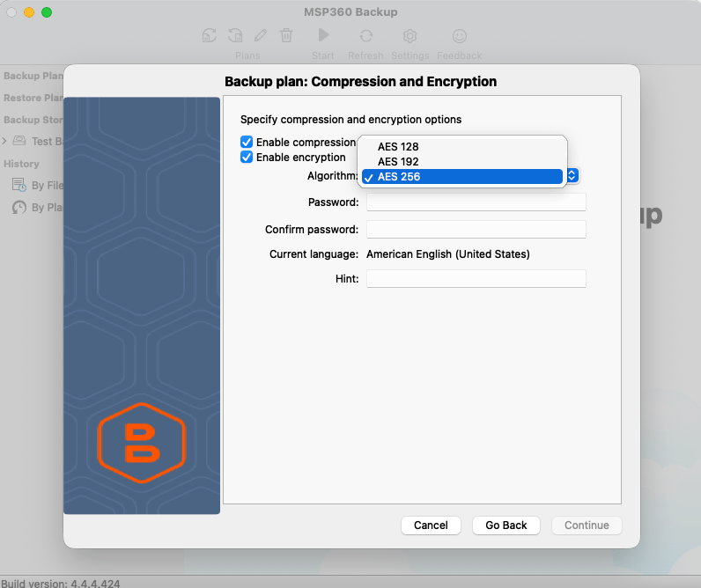701x588 pixels.
Task: Click the Refresh toolbar icon
Action: coord(365,35)
